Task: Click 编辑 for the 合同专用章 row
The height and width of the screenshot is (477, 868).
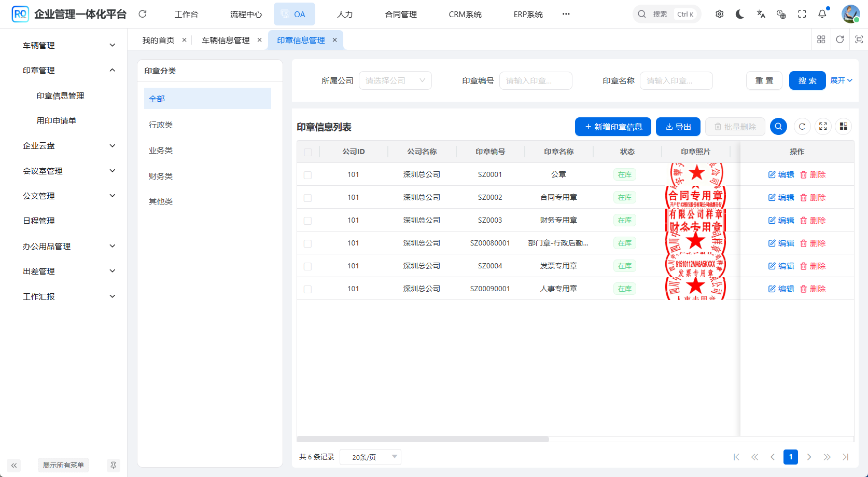Action: click(781, 198)
